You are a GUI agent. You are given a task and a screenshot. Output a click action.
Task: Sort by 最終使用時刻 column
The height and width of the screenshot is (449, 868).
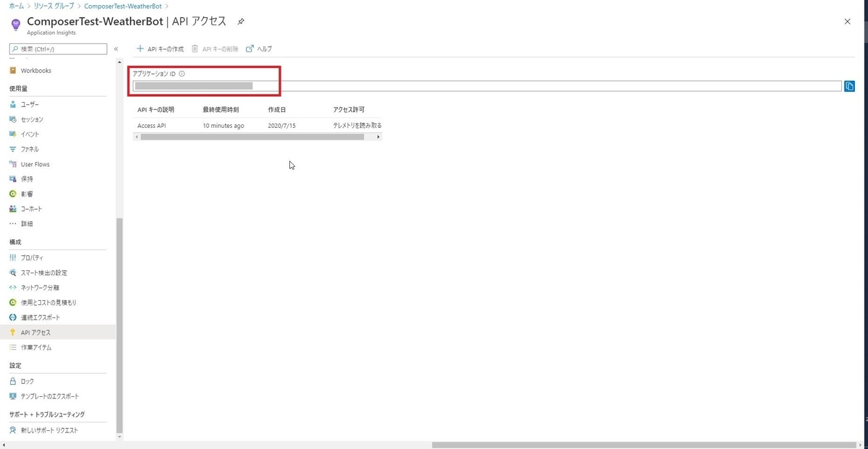coord(221,110)
